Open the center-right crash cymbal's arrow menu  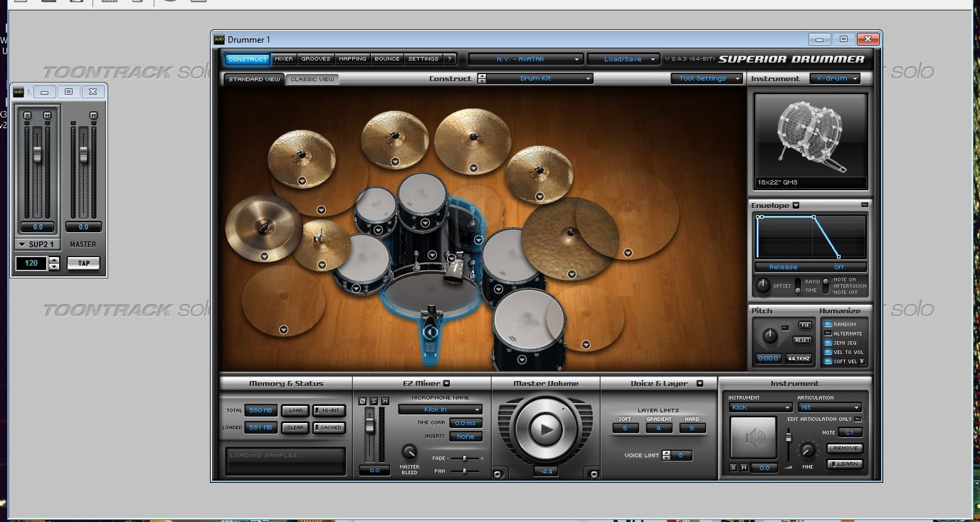click(x=473, y=167)
